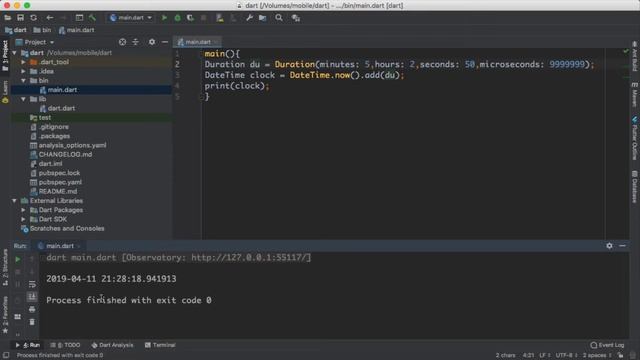This screenshot has height=360, width=640.
Task: Open the Terminal tab
Action: click(x=160, y=345)
